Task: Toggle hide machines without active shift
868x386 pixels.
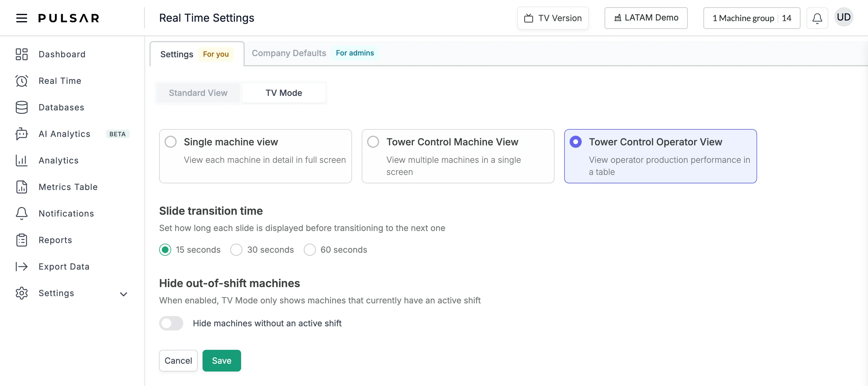Action: click(x=171, y=323)
